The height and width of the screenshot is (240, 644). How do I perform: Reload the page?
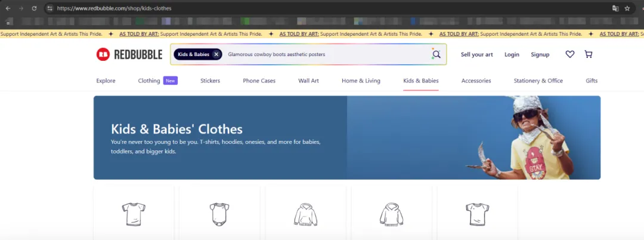(x=34, y=8)
